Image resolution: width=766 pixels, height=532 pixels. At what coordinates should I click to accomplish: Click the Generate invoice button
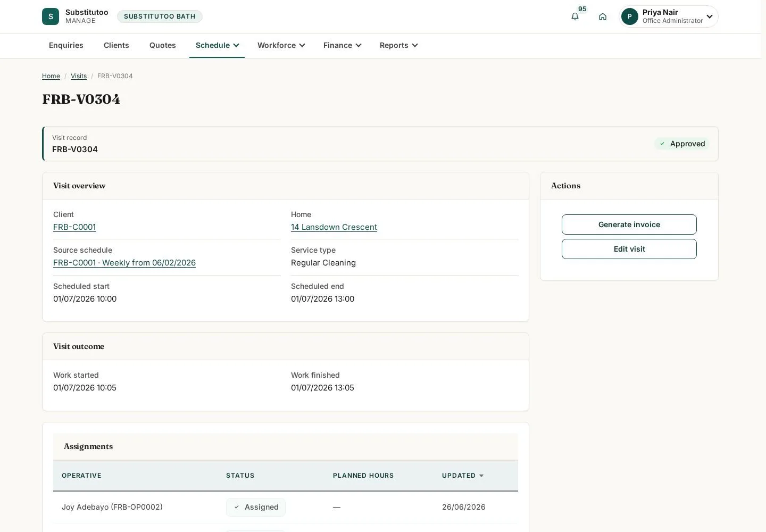click(x=629, y=225)
